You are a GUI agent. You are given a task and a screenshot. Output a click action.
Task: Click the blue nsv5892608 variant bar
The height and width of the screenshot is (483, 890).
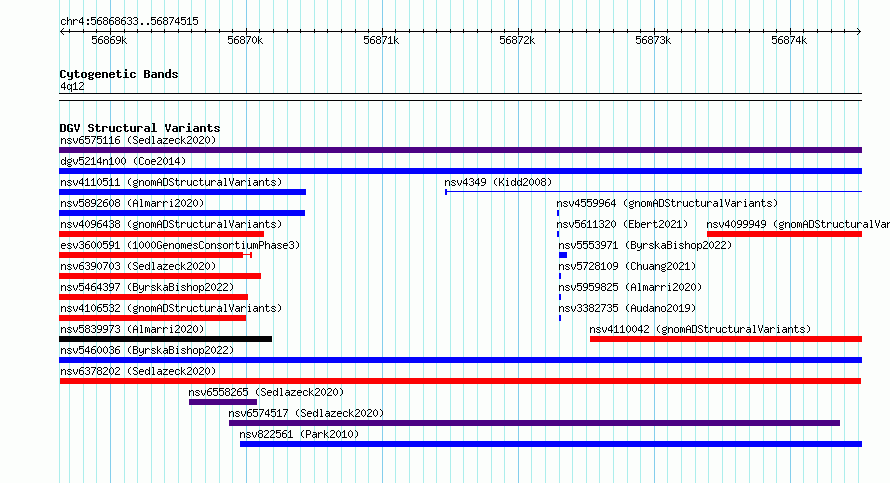pos(182,213)
